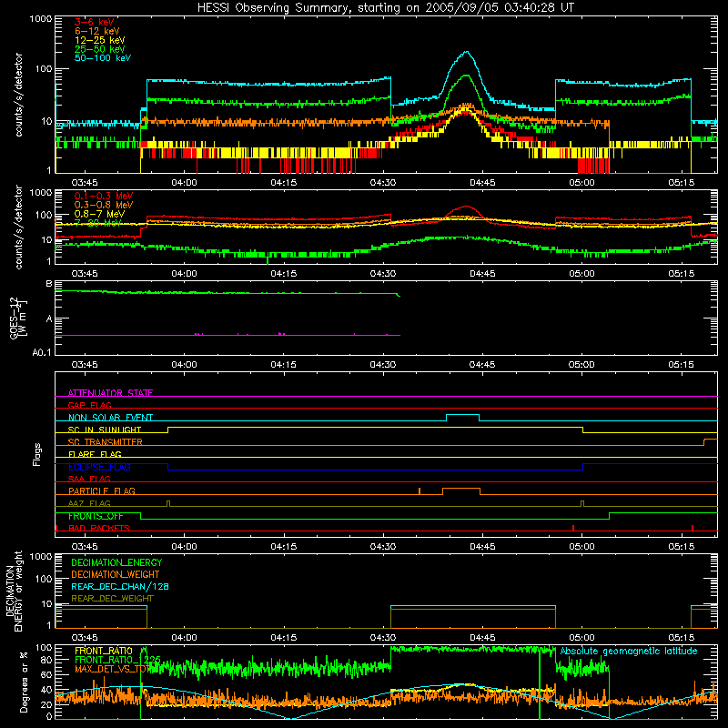This screenshot has width=728, height=728.
Task: Click the green FRONT_RATIO_1225 legend label
Action: pos(117,660)
